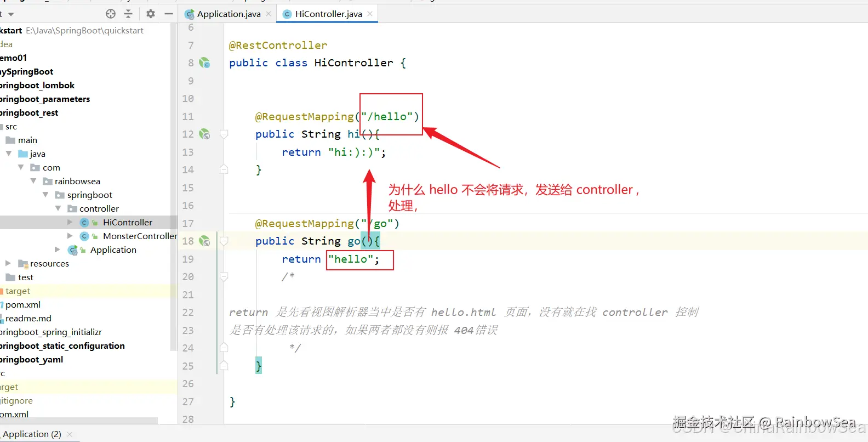This screenshot has width=868, height=442.
Task: Select pom.xml in the project tree
Action: coord(22,304)
